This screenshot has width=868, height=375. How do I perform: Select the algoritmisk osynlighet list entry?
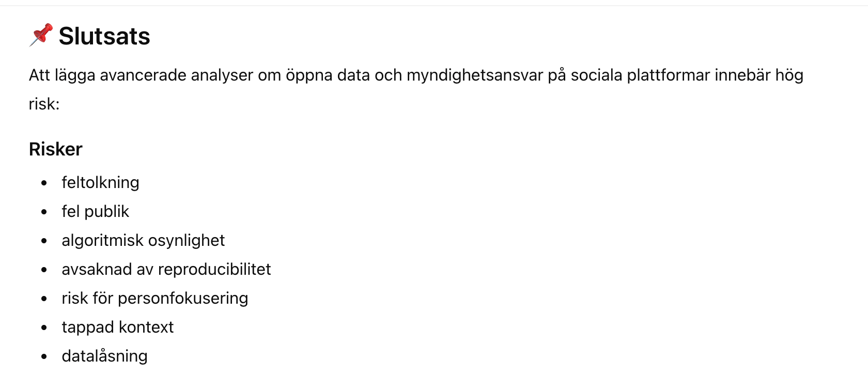[x=143, y=240]
